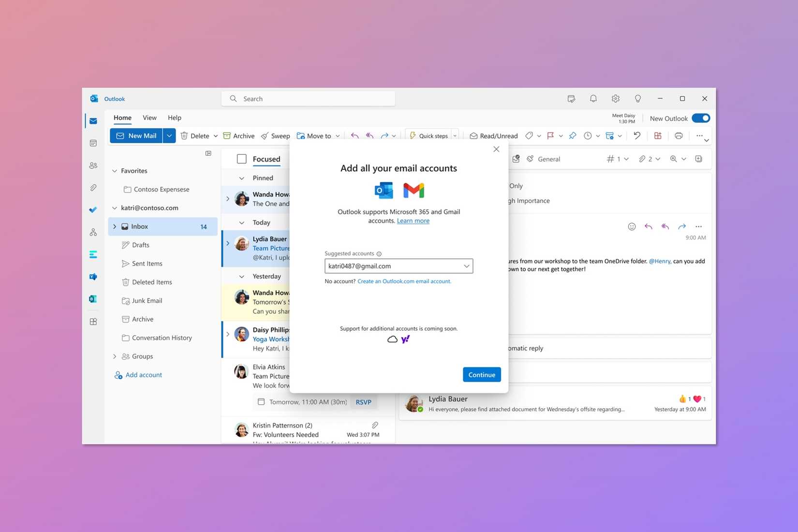Expand the Groups section in folder pane
The height and width of the screenshot is (532, 798).
pyautogui.click(x=114, y=356)
